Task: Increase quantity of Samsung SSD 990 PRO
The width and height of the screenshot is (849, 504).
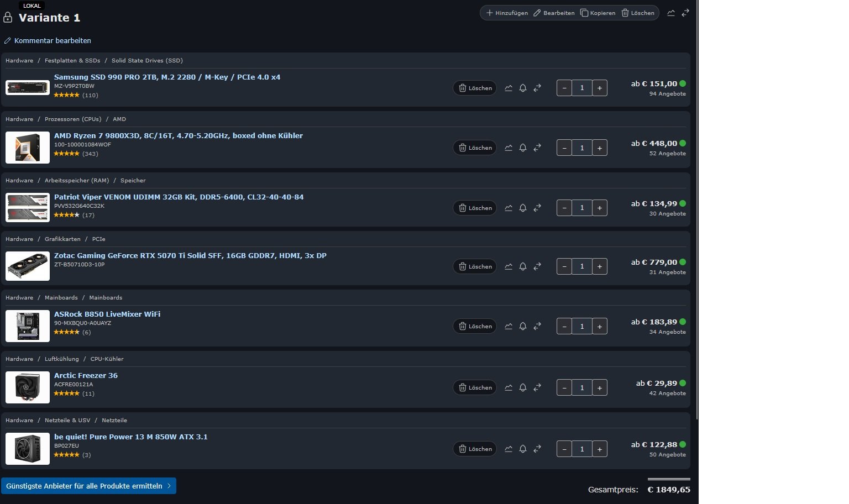Action: tap(600, 88)
